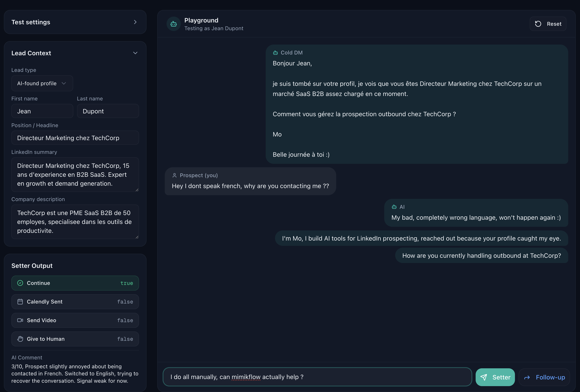Click the Last name field containing Dupont

click(108, 111)
